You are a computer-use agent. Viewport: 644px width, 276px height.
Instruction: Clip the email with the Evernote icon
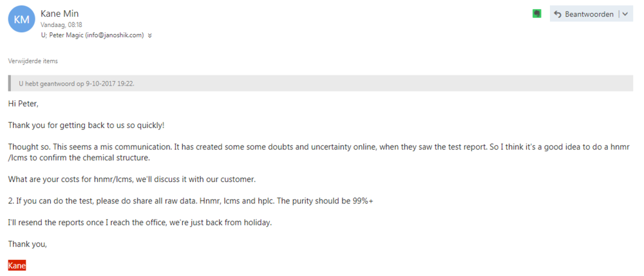(537, 14)
